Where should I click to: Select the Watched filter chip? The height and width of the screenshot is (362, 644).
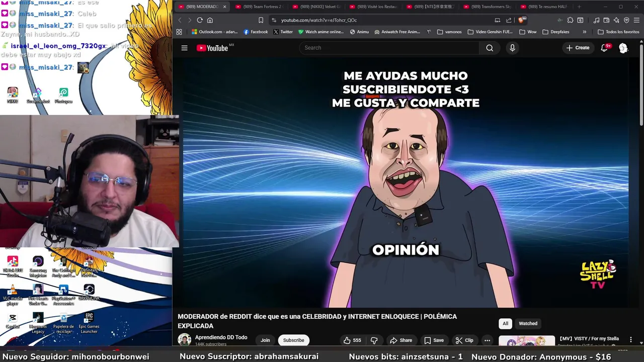528,323
